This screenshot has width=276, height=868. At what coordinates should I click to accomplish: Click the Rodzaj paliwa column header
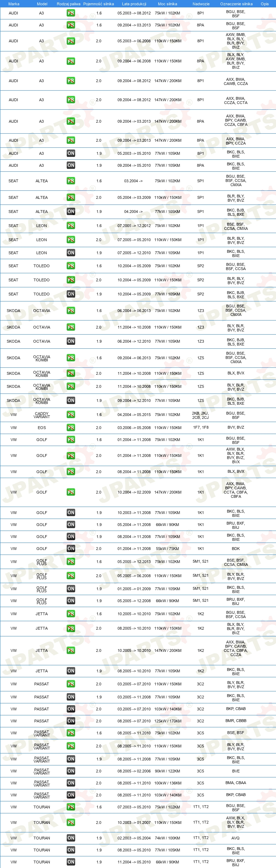68,4
